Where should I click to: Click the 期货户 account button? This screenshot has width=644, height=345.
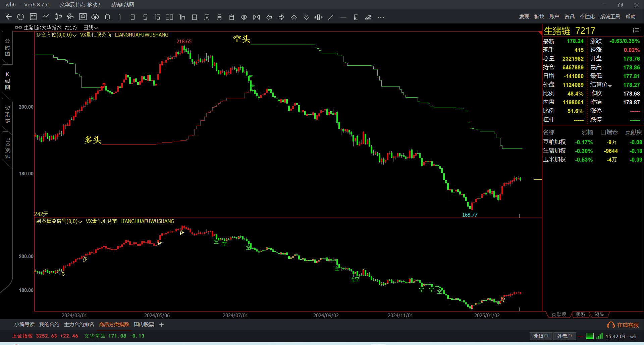540,336
